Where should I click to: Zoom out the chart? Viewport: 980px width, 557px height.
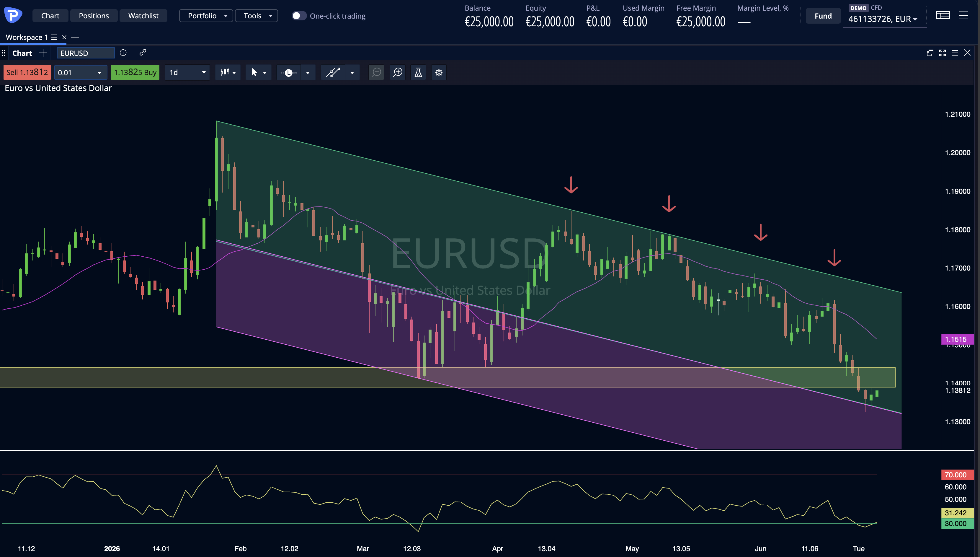click(x=377, y=72)
